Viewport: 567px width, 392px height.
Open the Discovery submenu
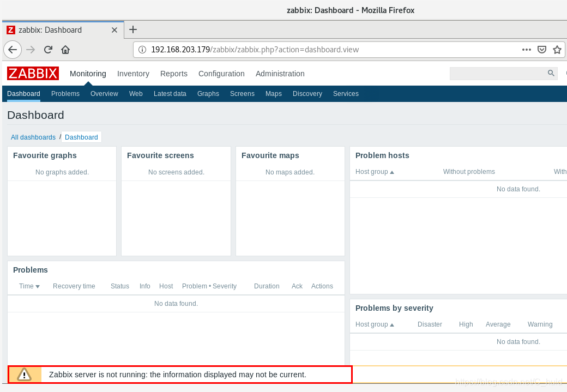(x=307, y=94)
